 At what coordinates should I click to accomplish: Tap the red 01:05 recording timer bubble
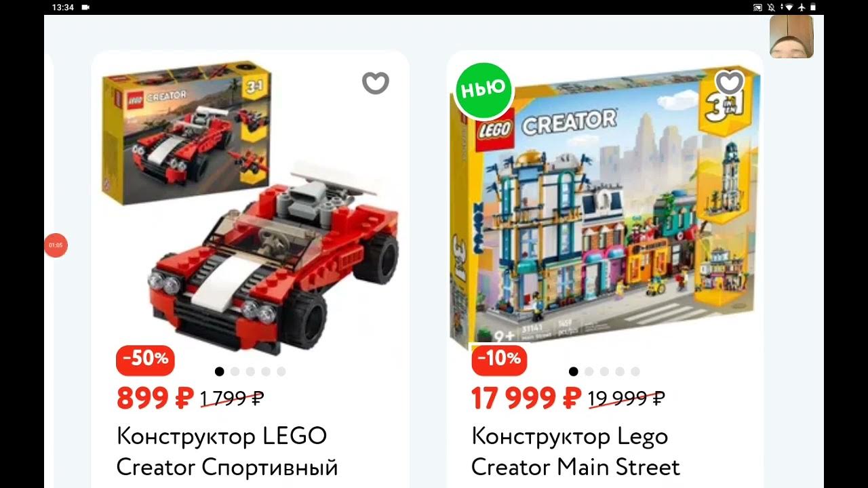[56, 245]
